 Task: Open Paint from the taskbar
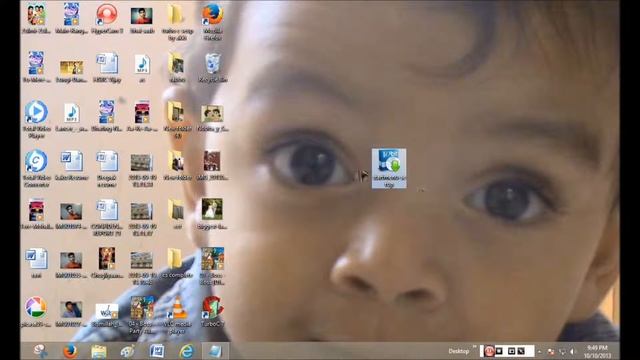click(128, 351)
